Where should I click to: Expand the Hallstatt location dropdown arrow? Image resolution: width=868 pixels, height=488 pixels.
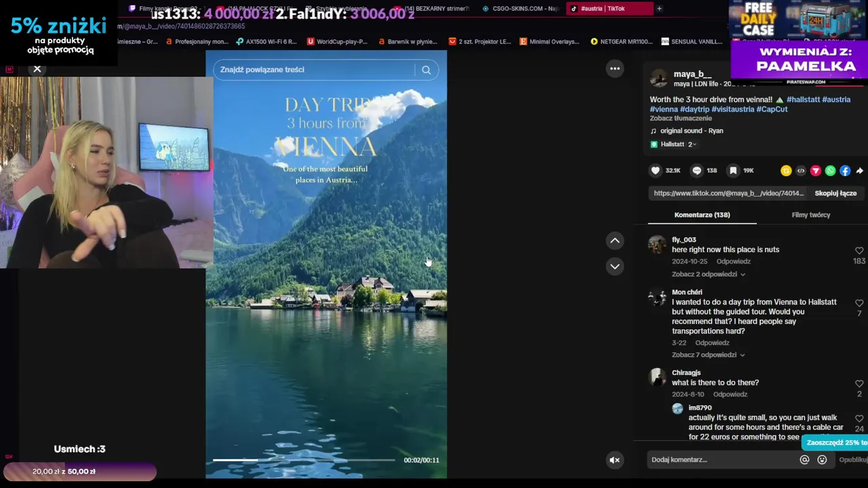coord(694,144)
